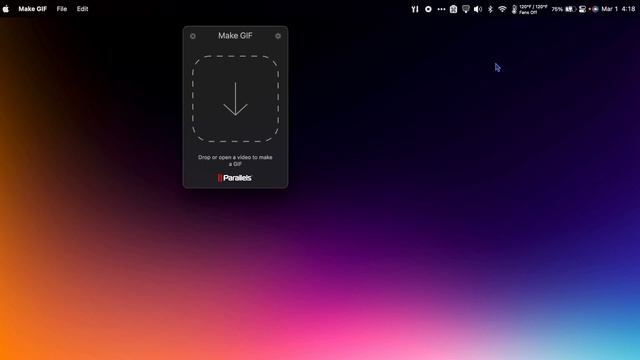Screen dimensions: 640x360
Task: Click the "Fans Off" temperature readout
Action: point(533,9)
